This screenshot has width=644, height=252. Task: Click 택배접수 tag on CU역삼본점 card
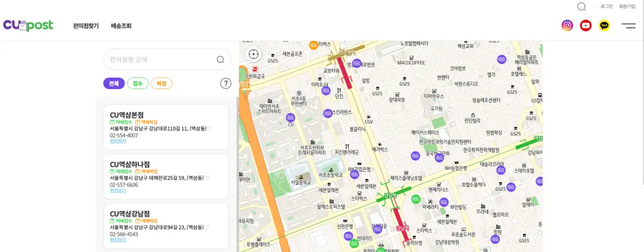(x=121, y=123)
